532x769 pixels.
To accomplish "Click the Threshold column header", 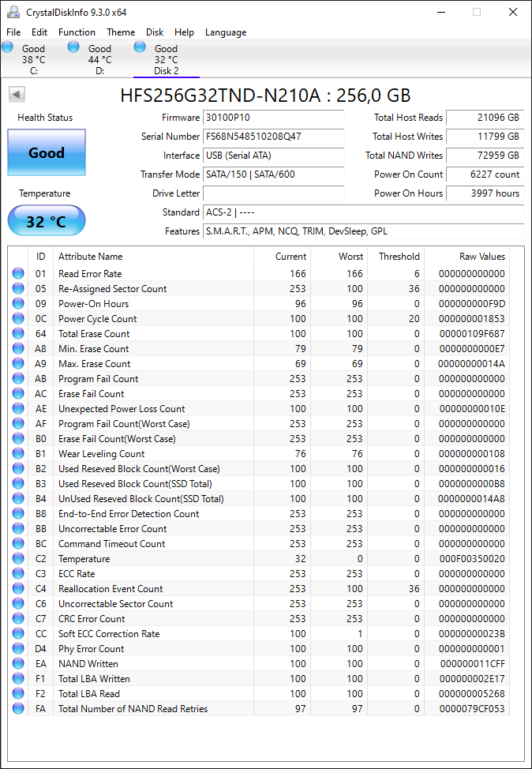I will point(395,257).
